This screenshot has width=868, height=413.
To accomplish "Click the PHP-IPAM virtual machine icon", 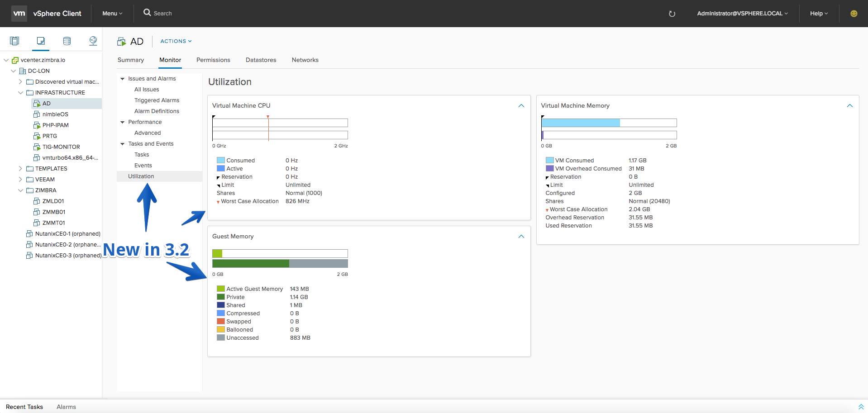I will [37, 125].
